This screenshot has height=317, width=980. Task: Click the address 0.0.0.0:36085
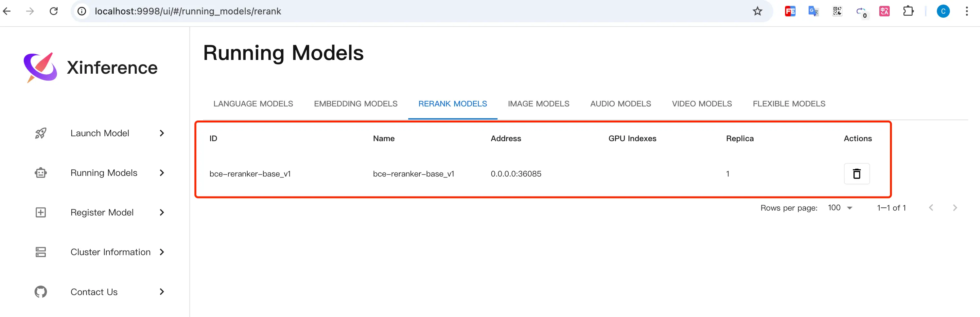(516, 174)
